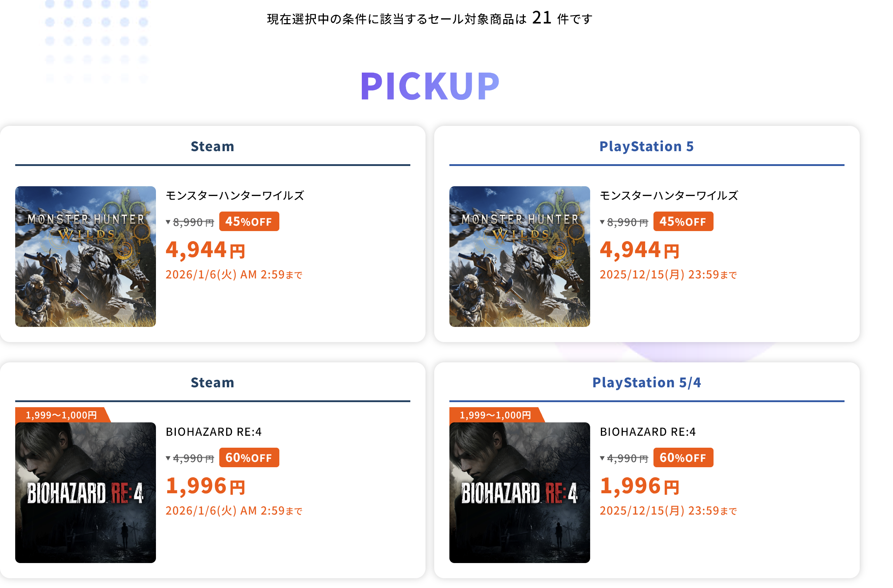This screenshot has height=588, width=893.
Task: Select the Steam モンスターハンターワイルズ title link
Action: tap(235, 195)
